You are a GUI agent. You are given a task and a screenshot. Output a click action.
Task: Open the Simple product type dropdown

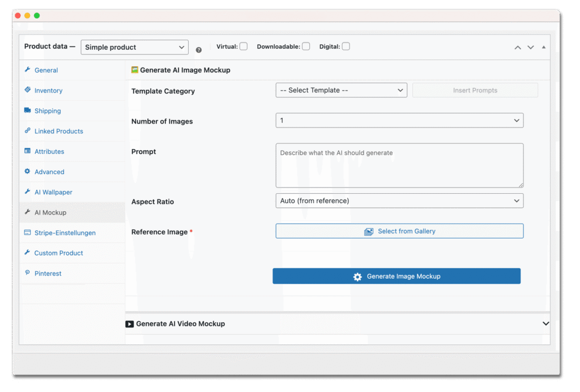(135, 47)
